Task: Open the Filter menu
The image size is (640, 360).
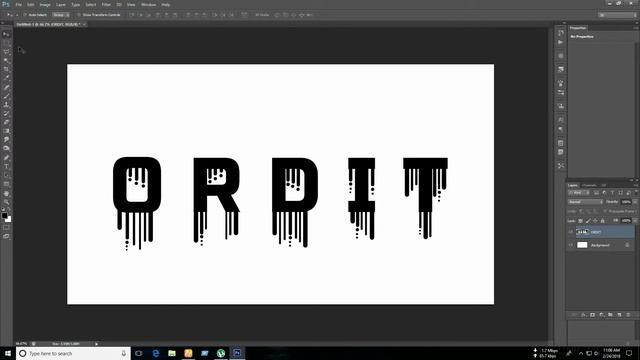Action: [106, 4]
